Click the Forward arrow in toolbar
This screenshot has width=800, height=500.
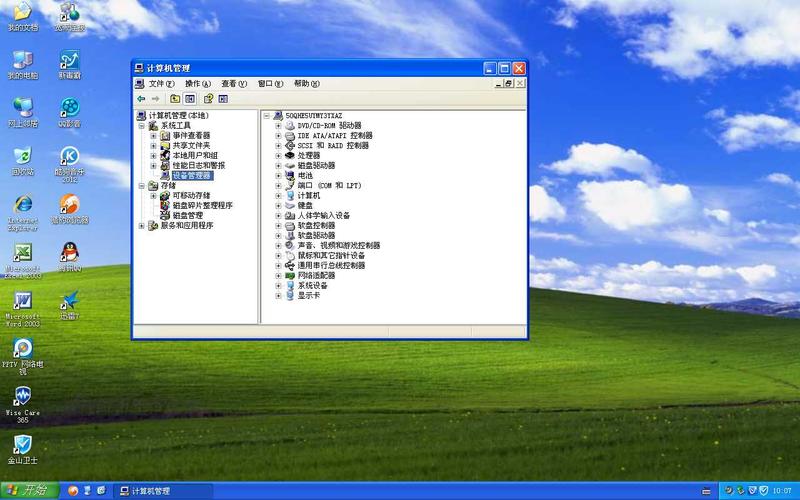click(x=156, y=98)
